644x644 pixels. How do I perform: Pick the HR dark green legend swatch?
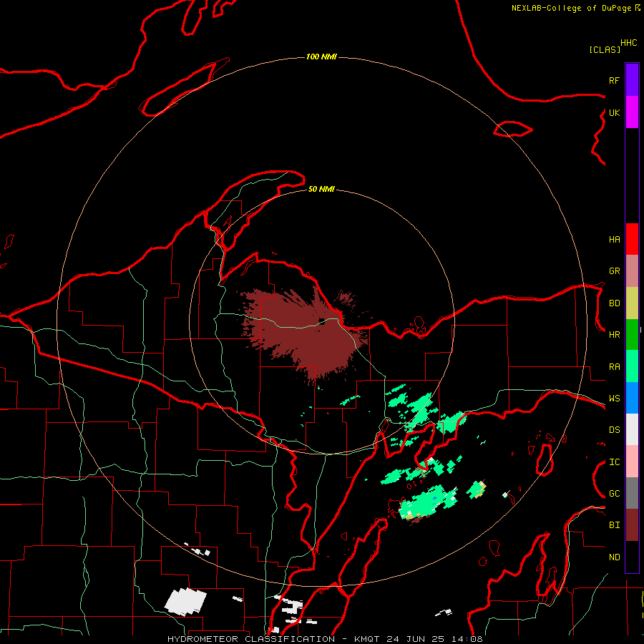pyautogui.click(x=632, y=334)
